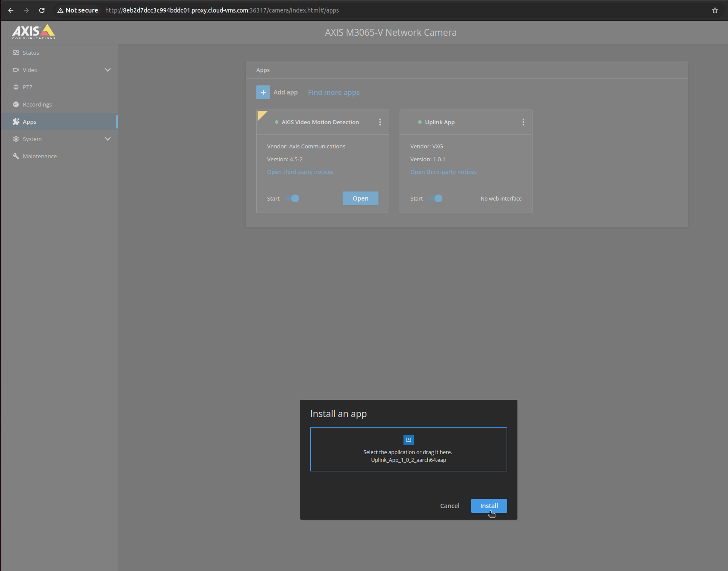Open Uplink App three-dot options menu

(x=523, y=122)
